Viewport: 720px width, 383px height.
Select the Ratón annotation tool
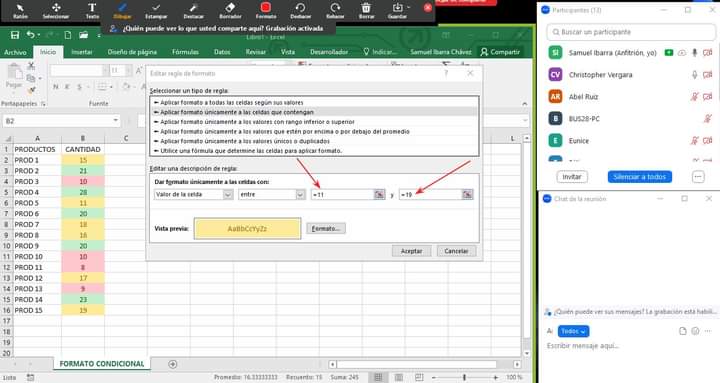20,11
